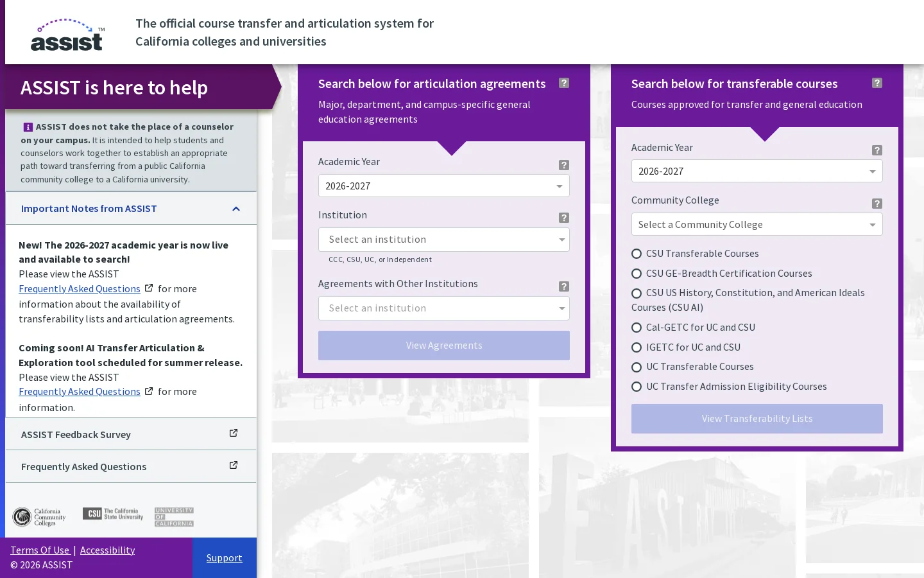Open Select a Community College dropdown
This screenshot has height=578, width=924.
[x=757, y=224]
